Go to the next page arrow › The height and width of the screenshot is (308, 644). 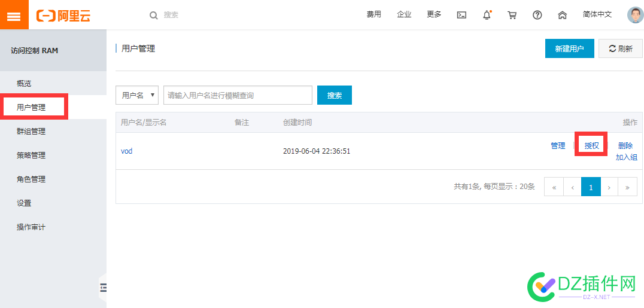click(609, 187)
